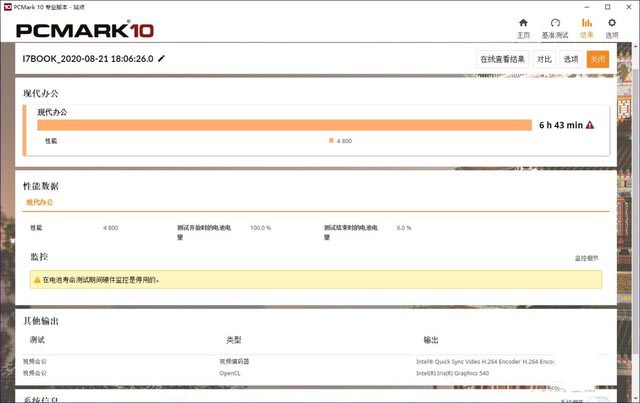Click the yellow hardware monitoring disabled notice
This screenshot has width=640, height=403.
(316, 280)
